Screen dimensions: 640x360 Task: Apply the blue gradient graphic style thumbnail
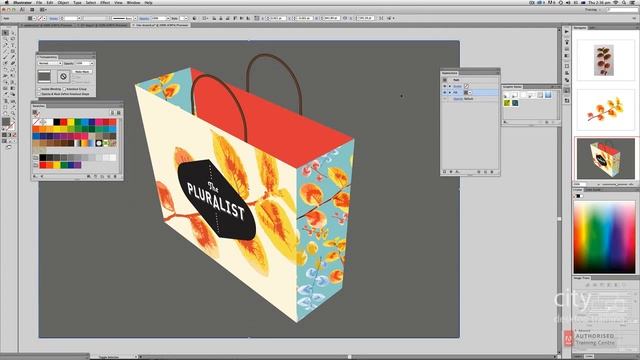(548, 95)
